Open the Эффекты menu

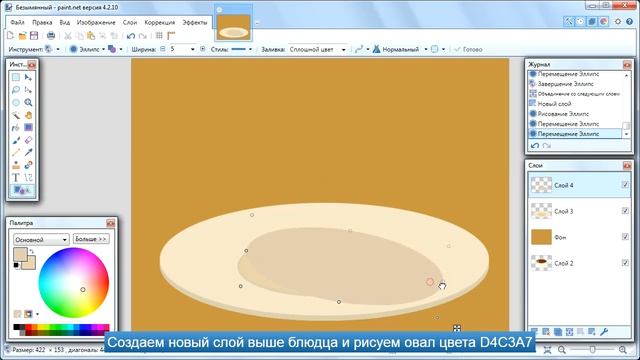click(195, 22)
